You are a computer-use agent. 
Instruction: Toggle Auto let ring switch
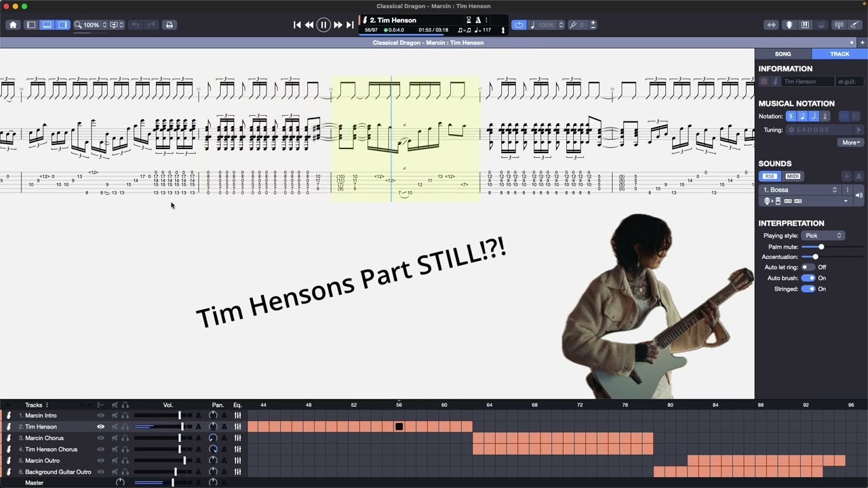tap(808, 267)
